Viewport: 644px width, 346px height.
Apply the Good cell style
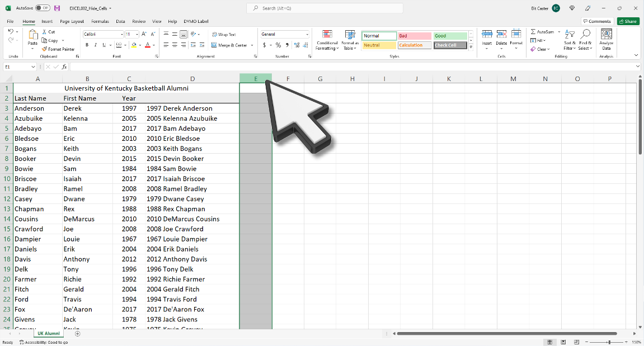click(450, 36)
